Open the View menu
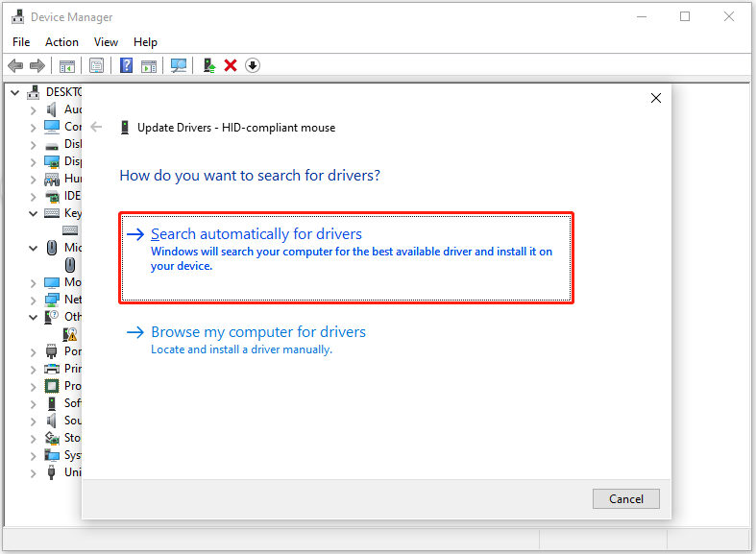 pyautogui.click(x=106, y=42)
